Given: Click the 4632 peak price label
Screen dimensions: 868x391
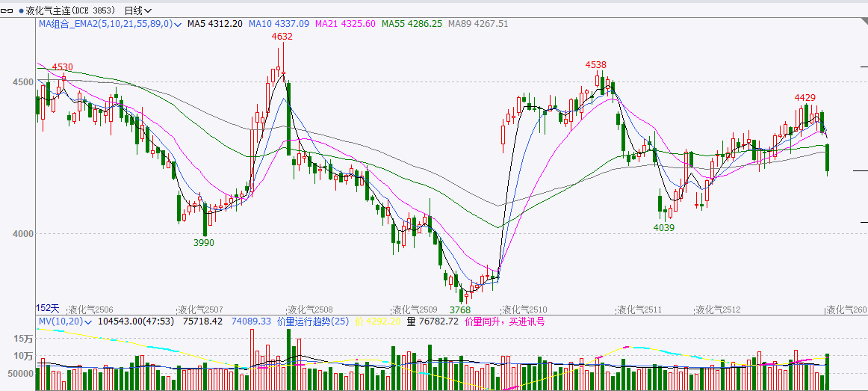Looking at the screenshot, I should [x=282, y=36].
